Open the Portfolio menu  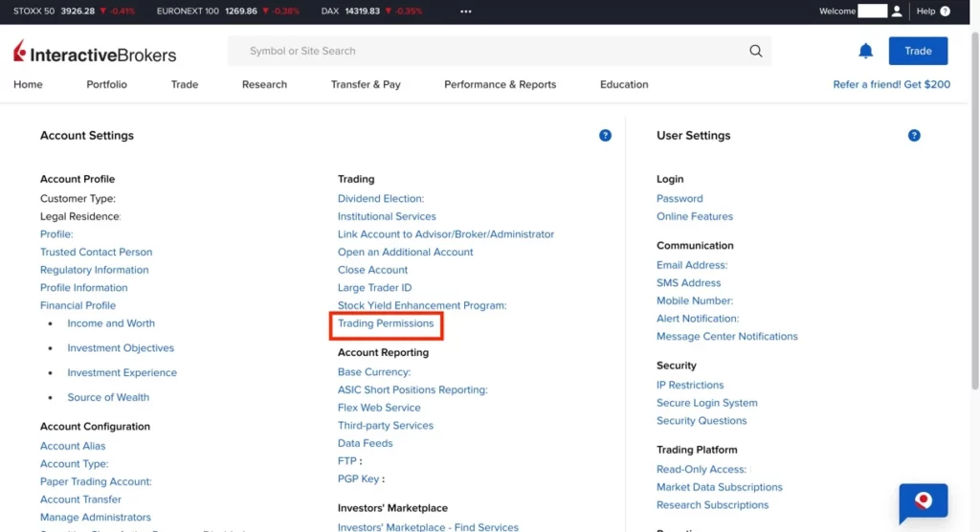point(106,84)
